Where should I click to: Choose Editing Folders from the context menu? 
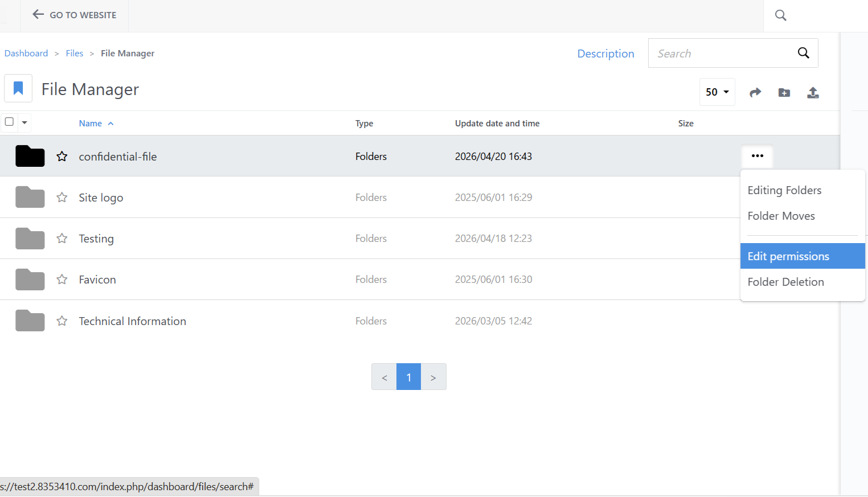pos(784,190)
